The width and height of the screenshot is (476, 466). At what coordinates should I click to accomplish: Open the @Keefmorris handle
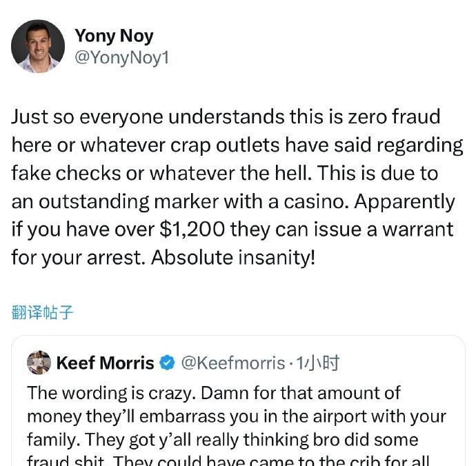(x=232, y=363)
